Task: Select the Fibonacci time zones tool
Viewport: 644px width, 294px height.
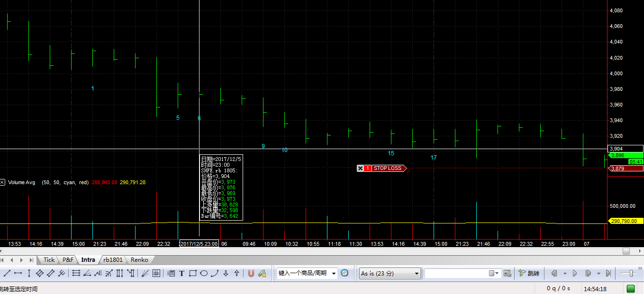Action: point(119,273)
